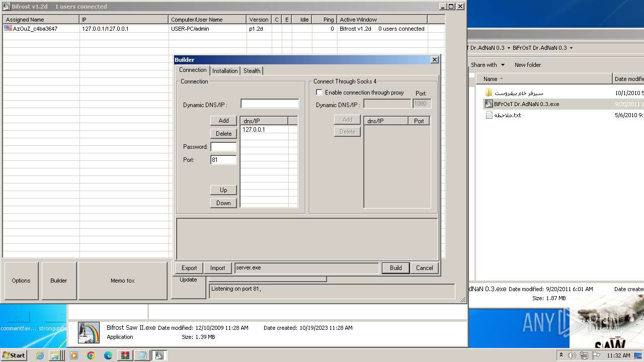Screen dimensions: 644x362
Task: Open Internet Explorer from the taskbar
Action: pos(40,355)
